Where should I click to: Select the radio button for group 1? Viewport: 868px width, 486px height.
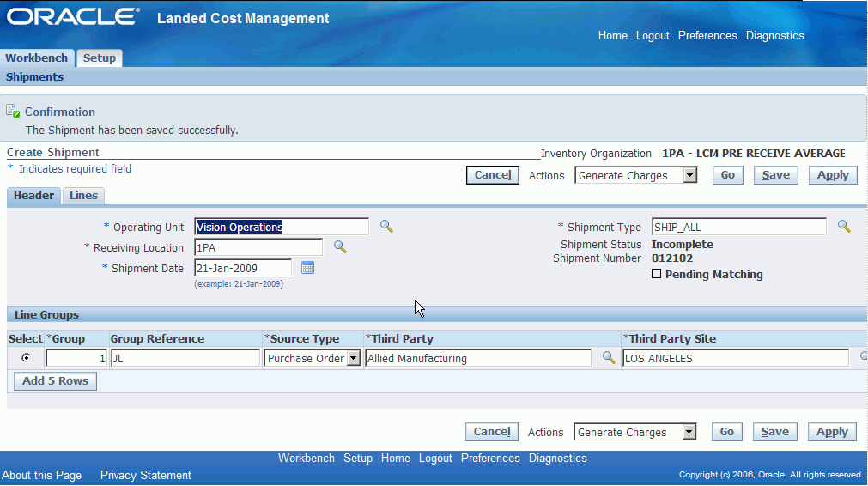point(26,357)
